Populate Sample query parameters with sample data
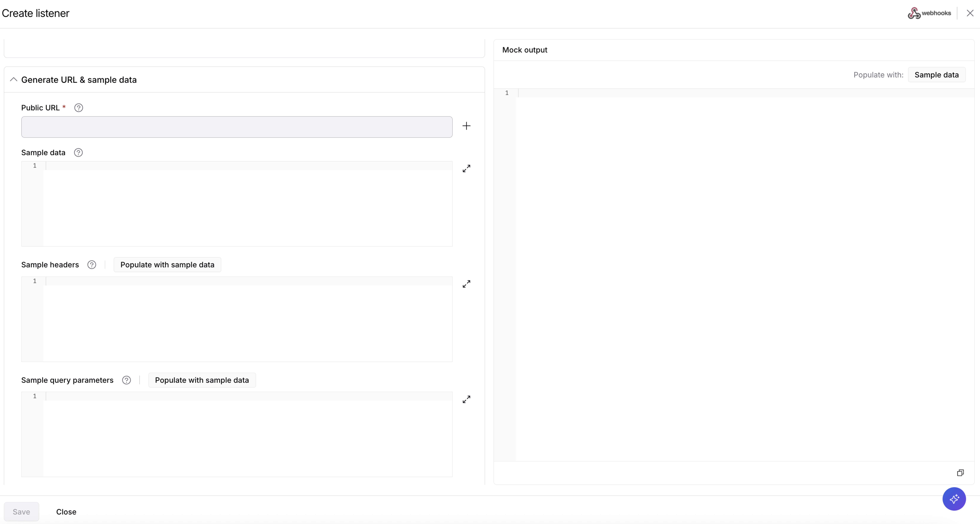 tap(202, 380)
